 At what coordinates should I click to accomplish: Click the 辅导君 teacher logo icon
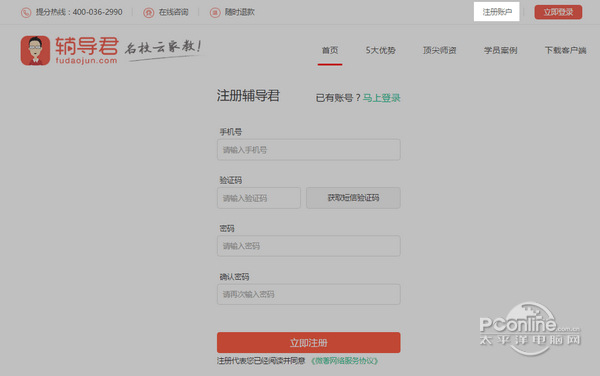[x=35, y=50]
